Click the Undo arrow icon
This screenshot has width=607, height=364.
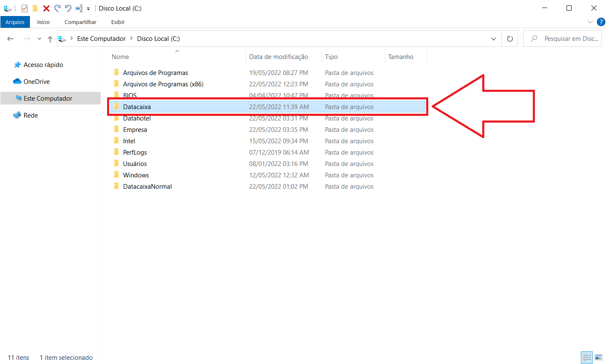click(x=68, y=8)
